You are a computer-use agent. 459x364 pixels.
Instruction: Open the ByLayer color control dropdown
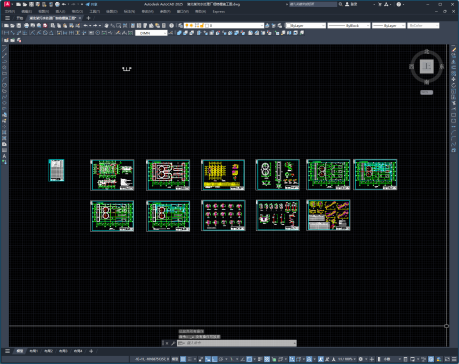pos(306,26)
